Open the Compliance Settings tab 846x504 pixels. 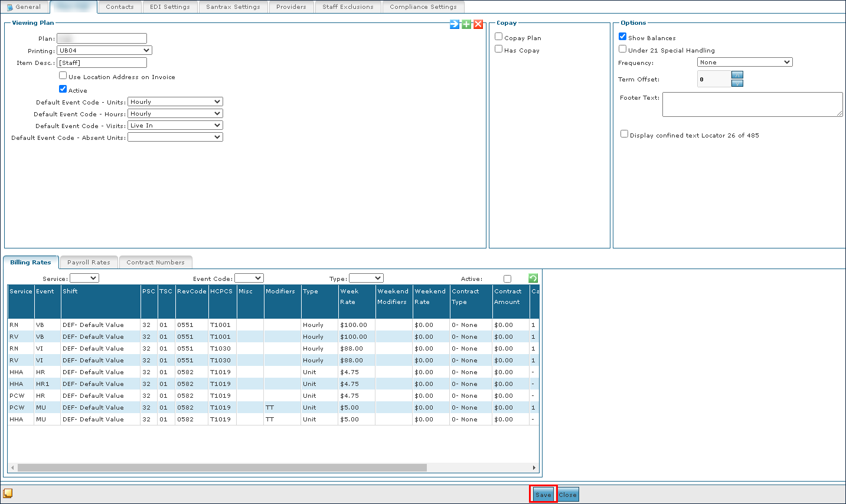(423, 7)
